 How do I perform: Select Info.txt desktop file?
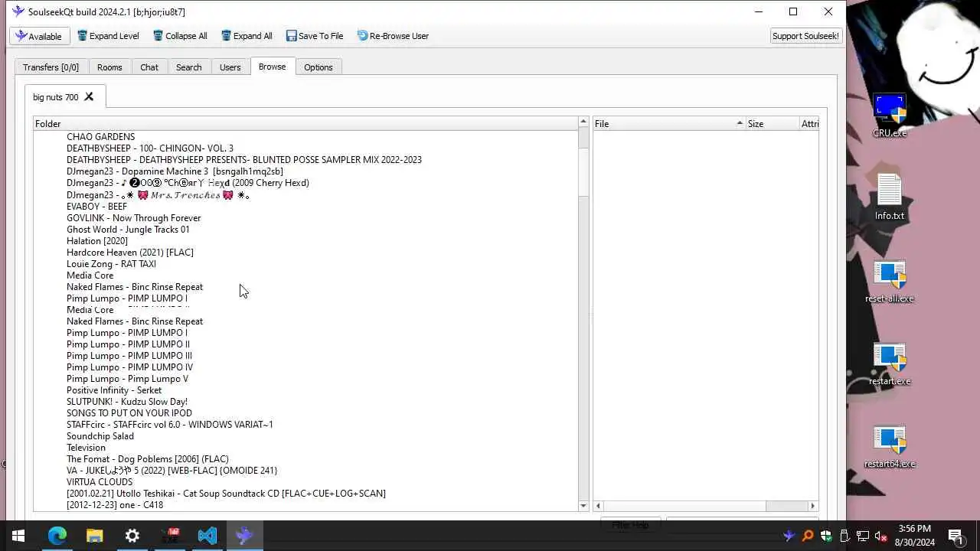tap(890, 197)
